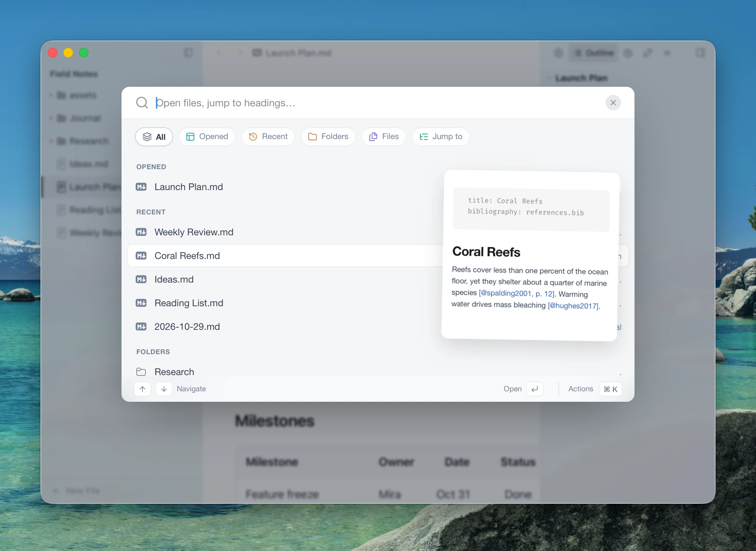Click the markdown icon next to Ideas.md

141,280
